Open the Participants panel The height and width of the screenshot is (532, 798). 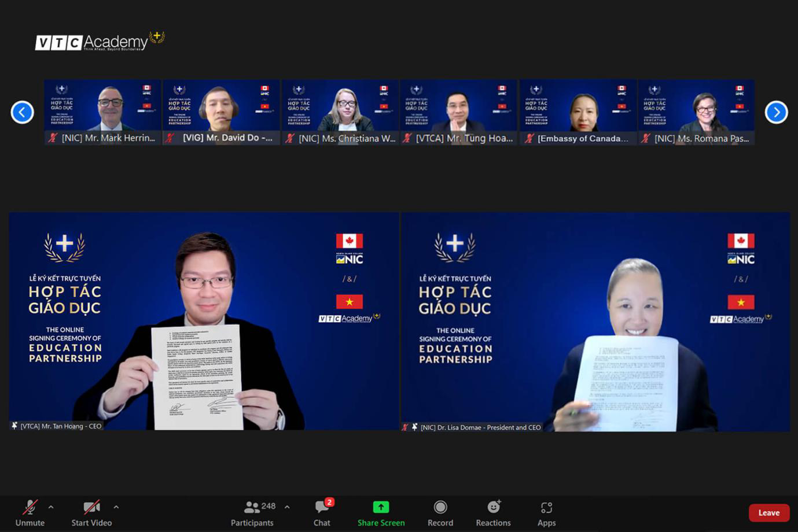pyautogui.click(x=252, y=512)
